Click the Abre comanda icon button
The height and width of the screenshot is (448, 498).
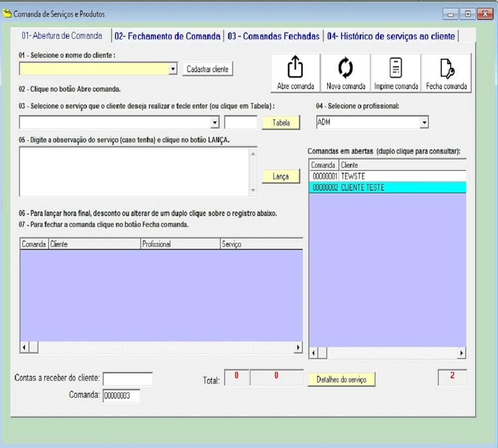pos(295,73)
